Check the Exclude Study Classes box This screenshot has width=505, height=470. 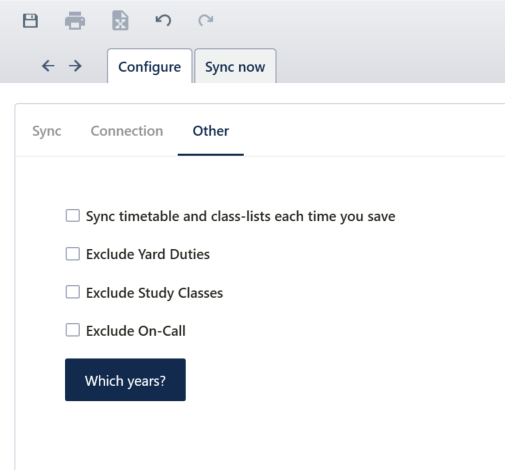pos(73,292)
